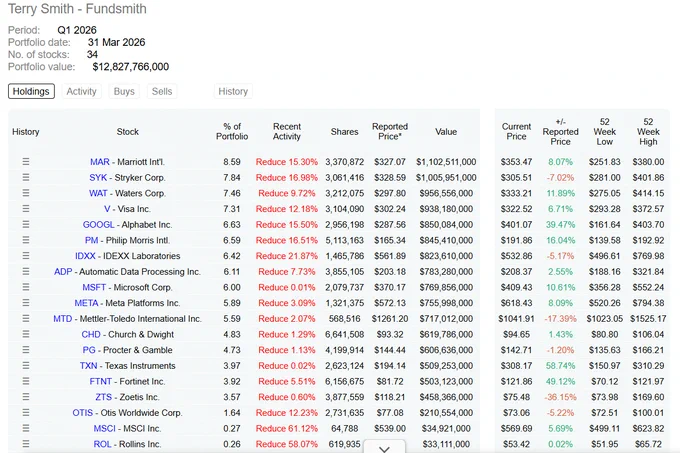Image resolution: width=680 pixels, height=453 pixels.
Task: Click value cell '$1,102,511,000'
Action: [446, 162]
